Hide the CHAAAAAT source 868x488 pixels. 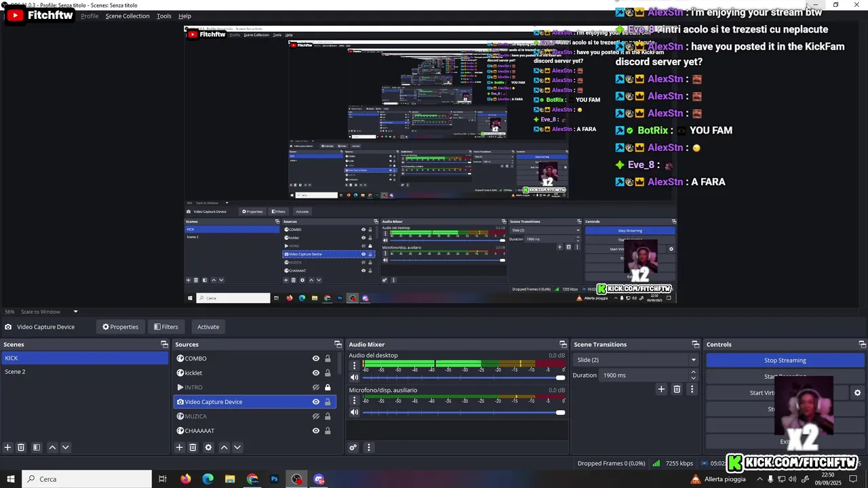click(316, 430)
